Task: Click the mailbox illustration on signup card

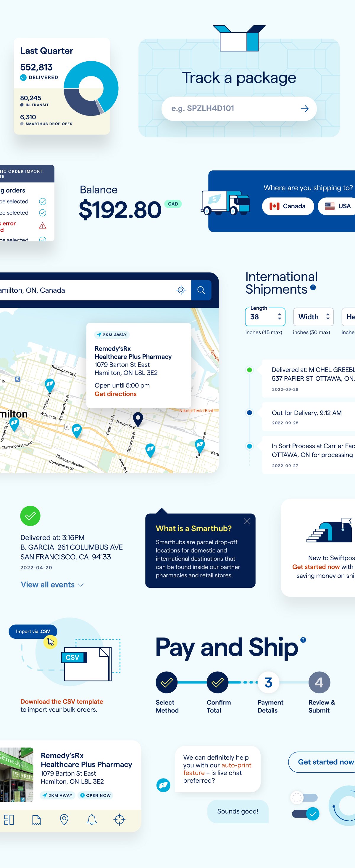Action: pos(329,530)
